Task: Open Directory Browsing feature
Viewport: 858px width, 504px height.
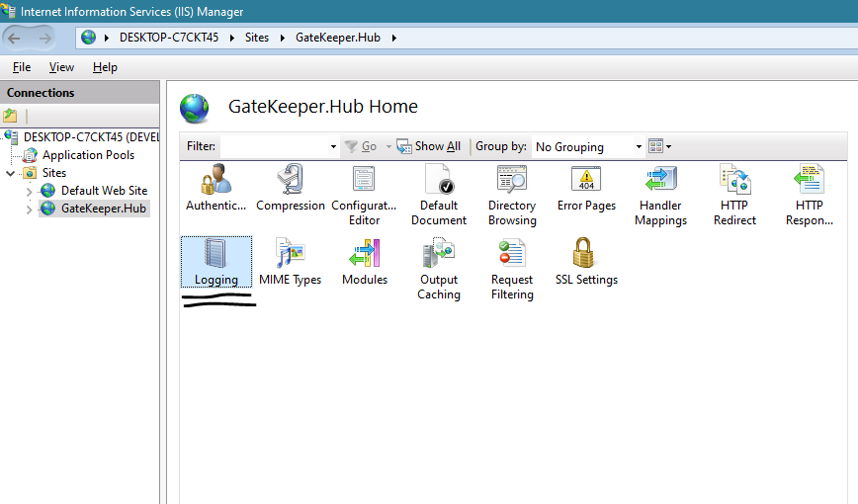Action: coord(512,193)
